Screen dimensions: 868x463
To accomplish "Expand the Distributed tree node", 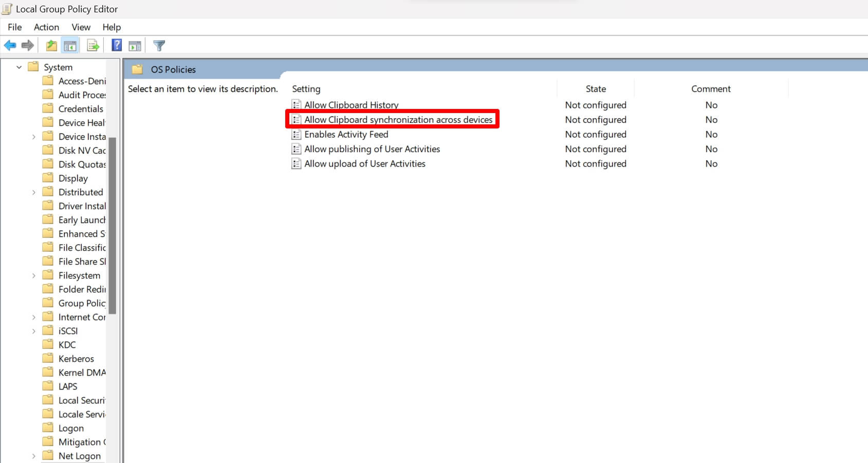I will pyautogui.click(x=34, y=192).
